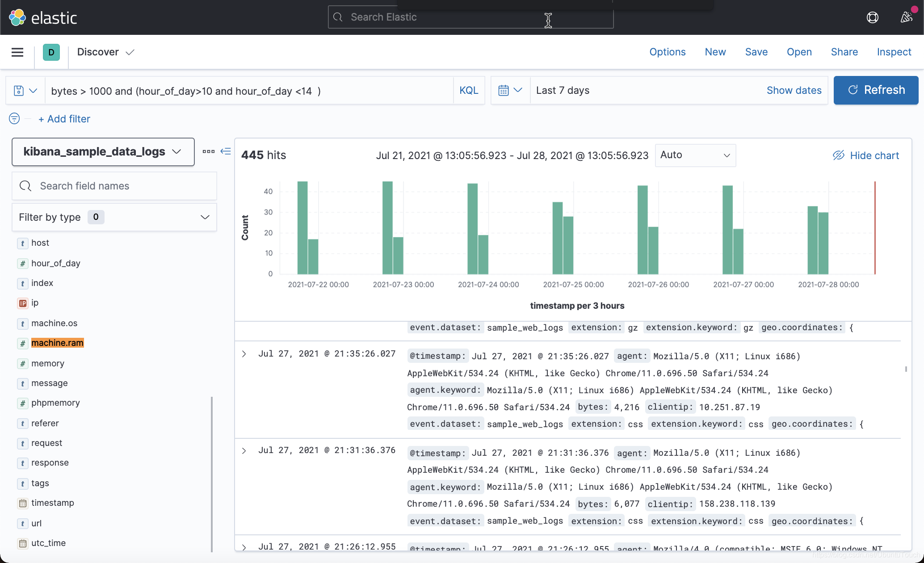This screenshot has height=563, width=924.
Task: Open the Auto interval dropdown
Action: tap(695, 155)
